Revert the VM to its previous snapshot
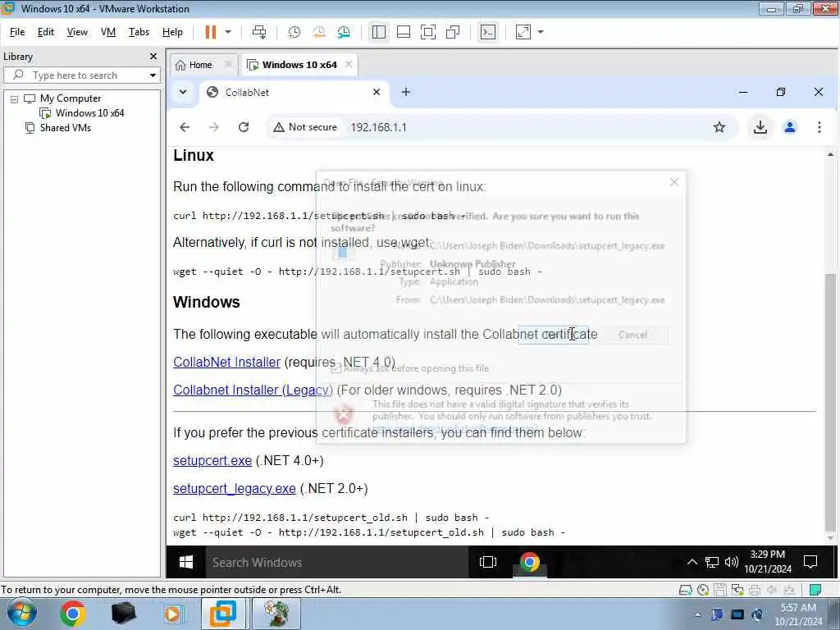 (x=319, y=32)
